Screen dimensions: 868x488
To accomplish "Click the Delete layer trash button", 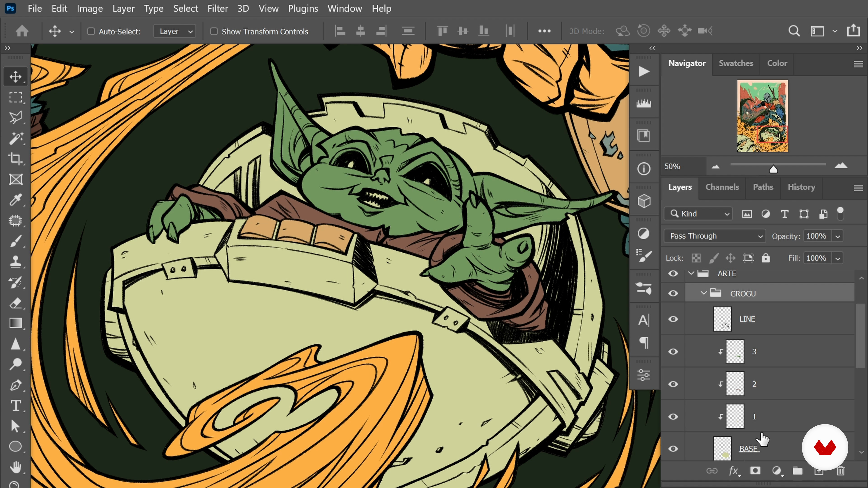I will pos(840,471).
